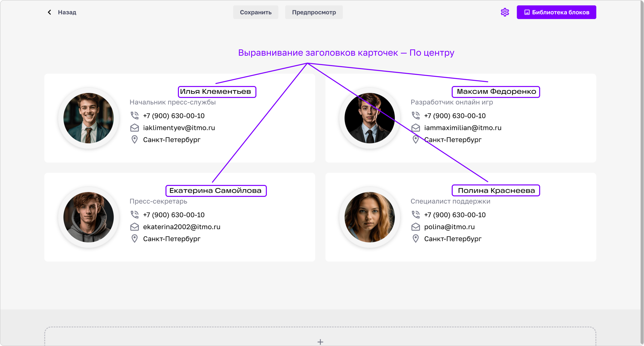Click the envelope icon next to iammaximilian@itmo.ru
Viewport: 644px width, 346px height.
415,128
